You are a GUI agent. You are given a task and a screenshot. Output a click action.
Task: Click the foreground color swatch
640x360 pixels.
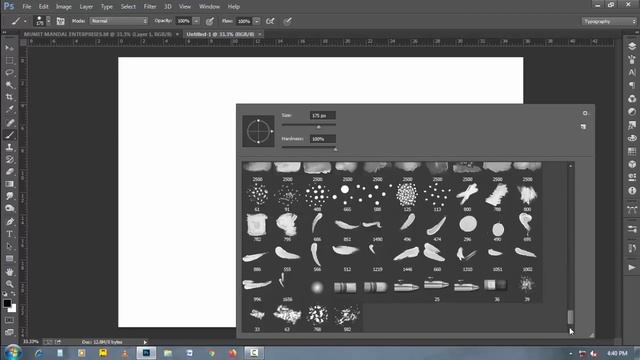click(7, 303)
